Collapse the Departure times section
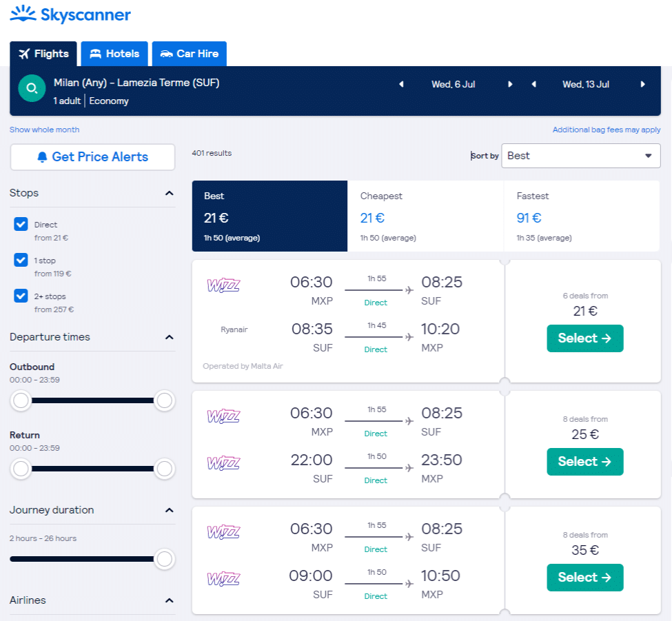Image resolution: width=672 pixels, height=621 pixels. tap(169, 338)
